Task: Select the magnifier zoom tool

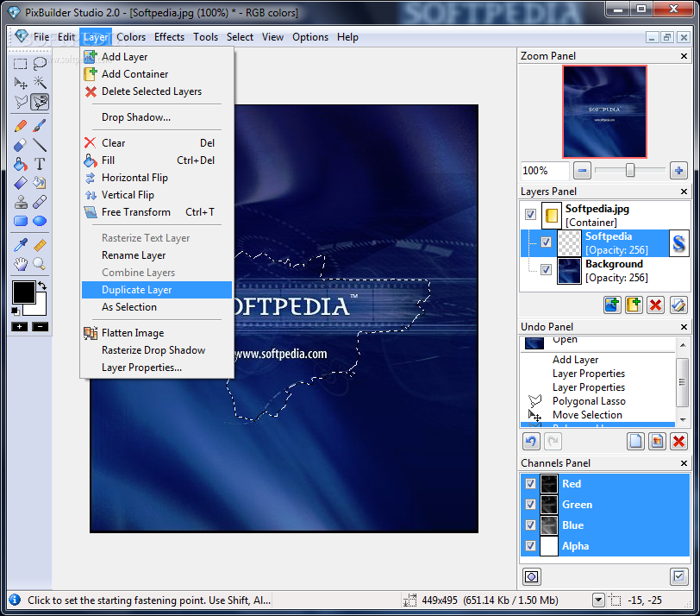Action: pyautogui.click(x=40, y=264)
